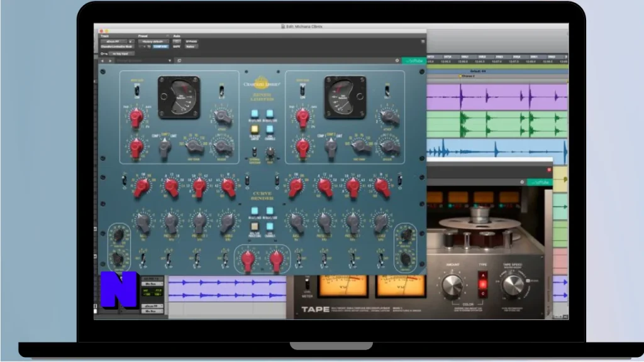
Task: Click the previous preset arrow in Softube bar
Action: click(x=103, y=61)
